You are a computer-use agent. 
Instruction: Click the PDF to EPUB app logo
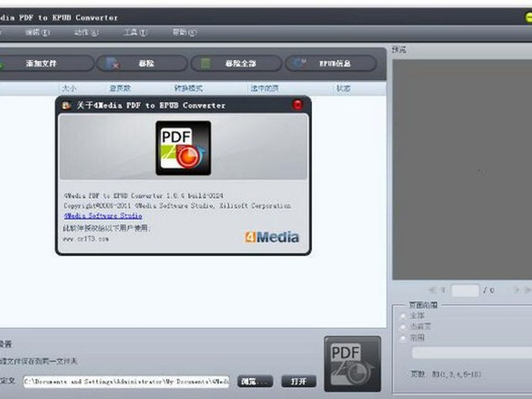click(x=184, y=148)
